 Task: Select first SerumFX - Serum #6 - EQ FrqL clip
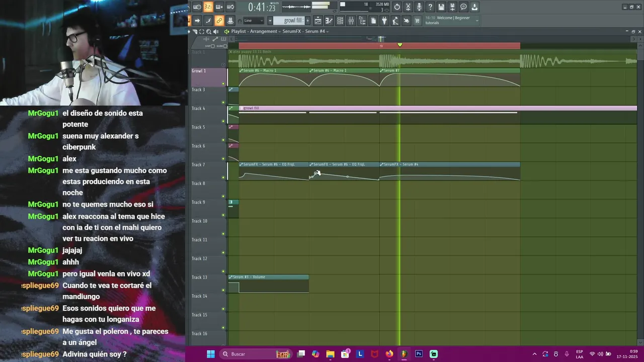coord(274,171)
